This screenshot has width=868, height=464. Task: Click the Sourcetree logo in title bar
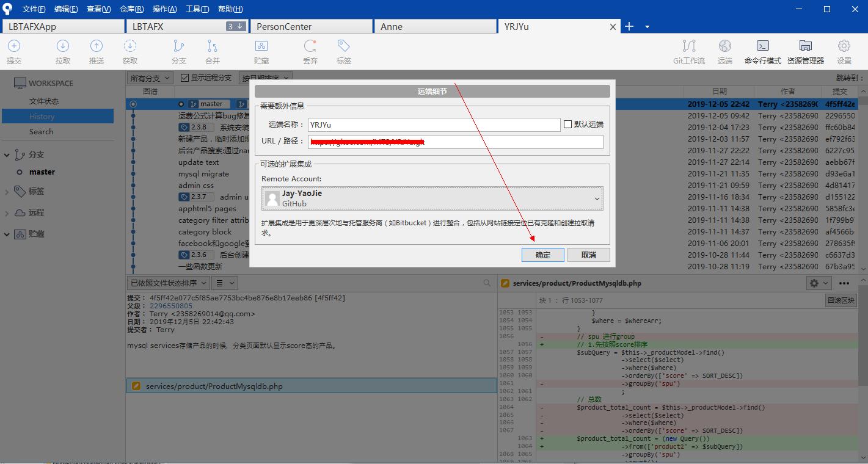(x=7, y=9)
